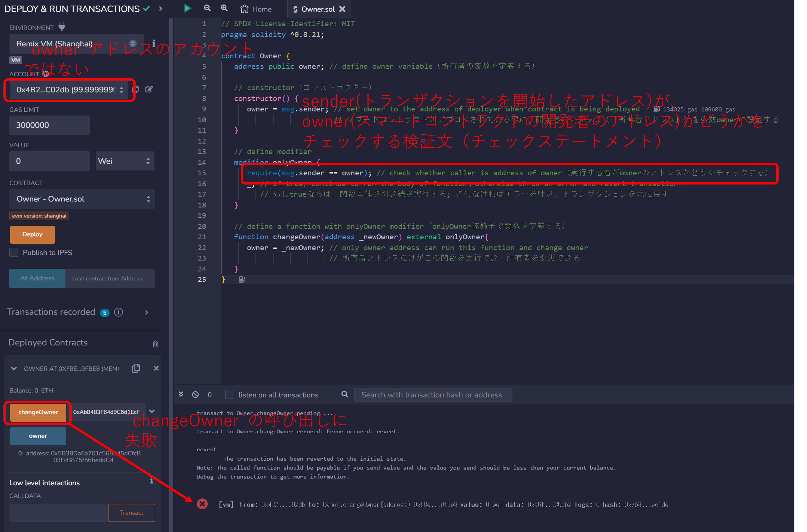
Task: Zoom out the editor font size
Action: click(207, 8)
